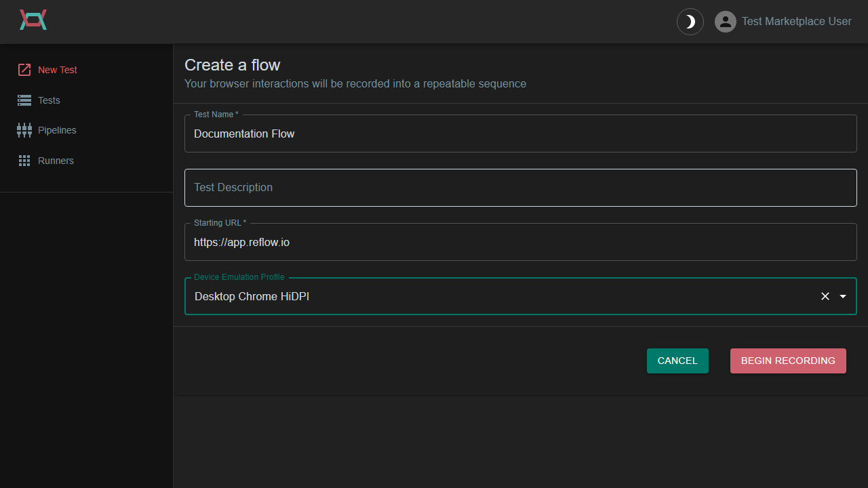
Task: Start with Begin Recording button
Action: coord(788,361)
